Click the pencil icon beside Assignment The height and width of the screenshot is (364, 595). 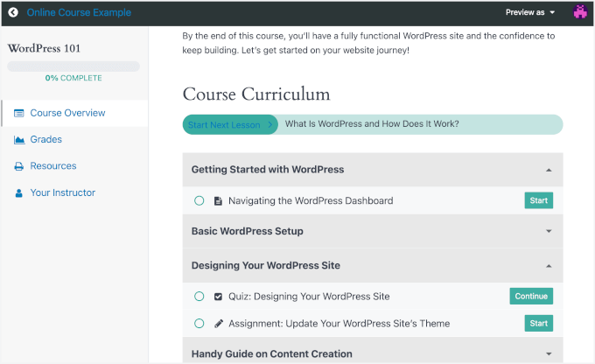click(218, 324)
